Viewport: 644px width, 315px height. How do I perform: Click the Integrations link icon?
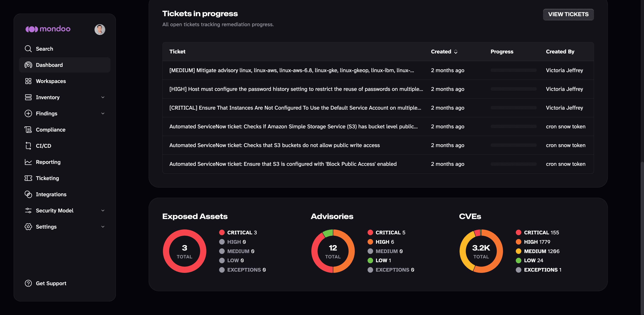tap(28, 194)
